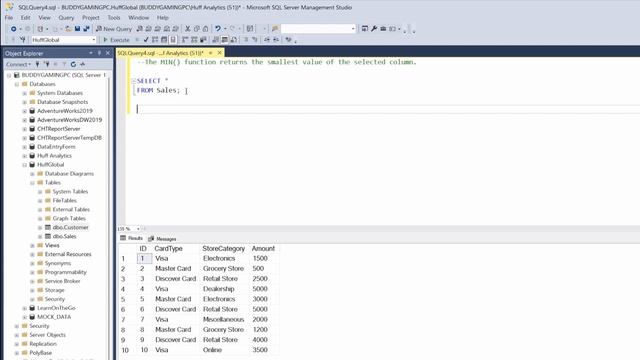This screenshot has height=360, width=640.
Task: Click the Parse checkmark icon
Action: [x=146, y=40]
